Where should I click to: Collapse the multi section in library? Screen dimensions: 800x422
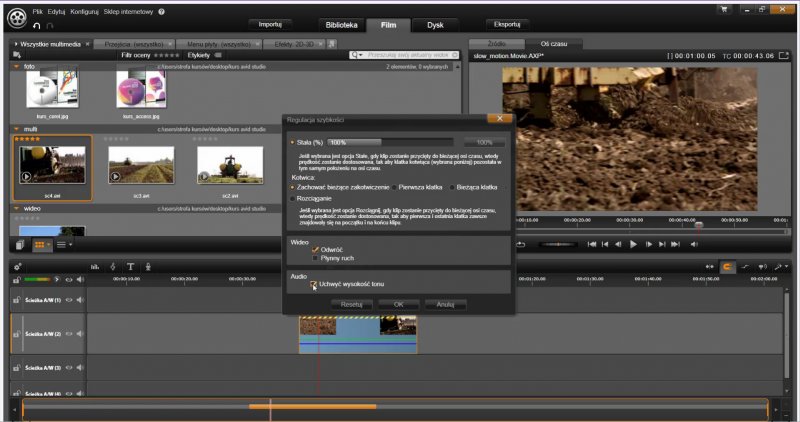click(17, 129)
